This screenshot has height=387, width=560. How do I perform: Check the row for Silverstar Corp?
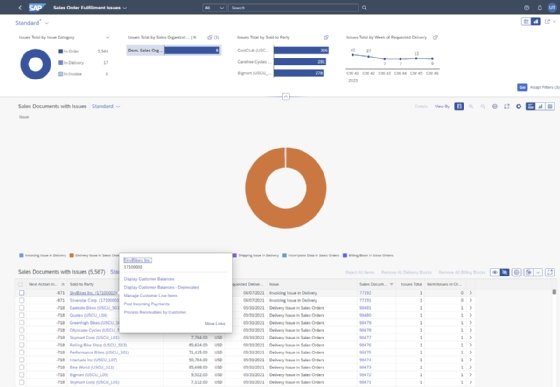coord(22,300)
